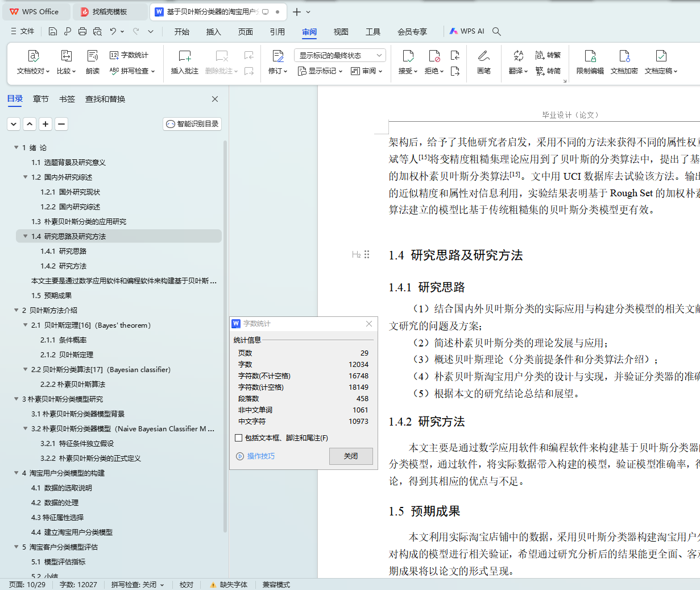Collapse 1.4 研究思路及研究方法 node

coord(25,236)
